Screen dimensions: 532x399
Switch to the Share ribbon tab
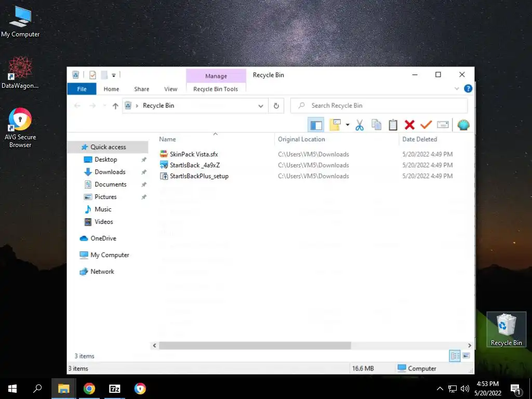point(141,89)
